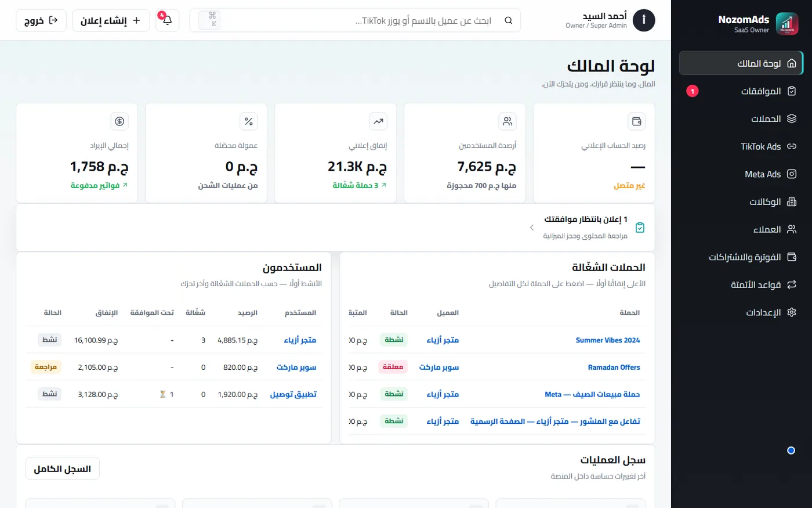Click the clipboard icon beside the pending approval notice
Screen dimensions: 812x508
coord(640,228)
